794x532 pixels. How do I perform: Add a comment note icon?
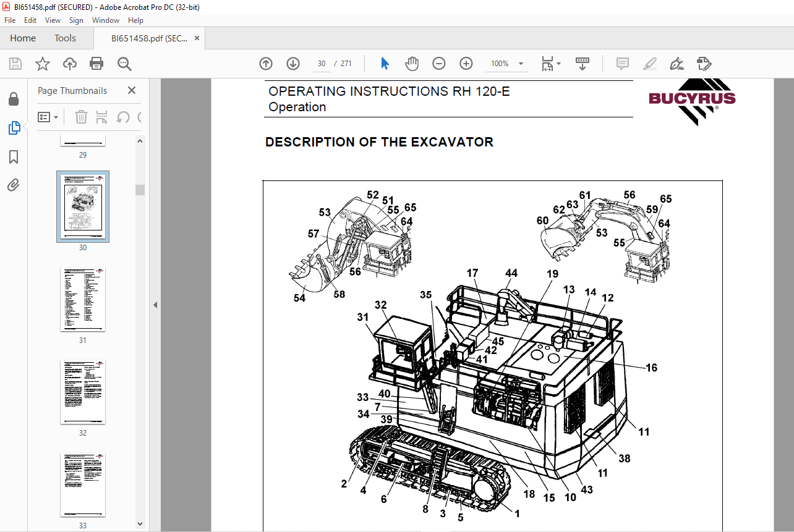tap(623, 64)
